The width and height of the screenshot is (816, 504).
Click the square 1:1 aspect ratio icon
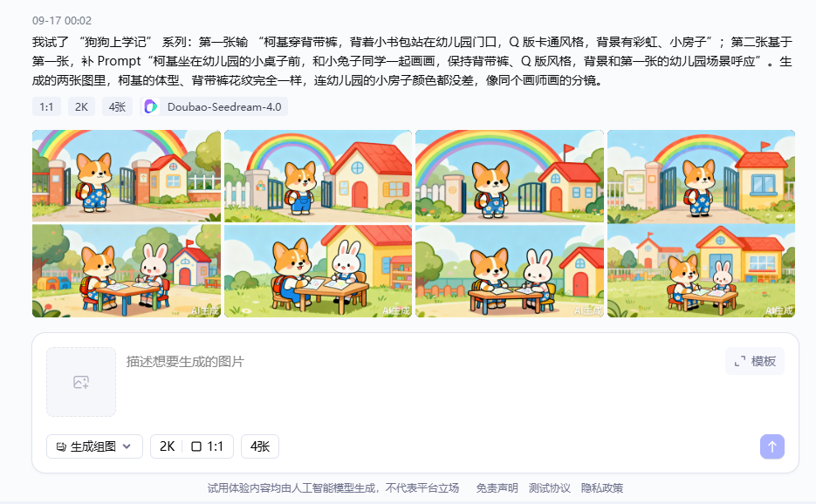tap(196, 446)
